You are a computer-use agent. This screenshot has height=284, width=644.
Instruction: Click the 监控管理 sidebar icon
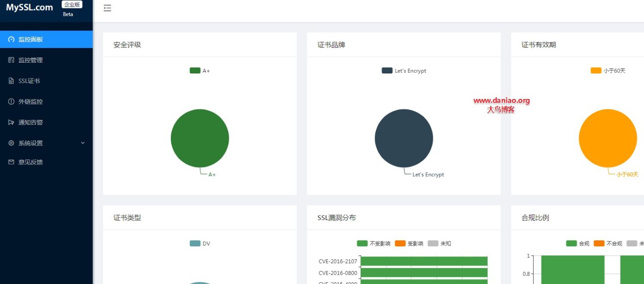(11, 60)
